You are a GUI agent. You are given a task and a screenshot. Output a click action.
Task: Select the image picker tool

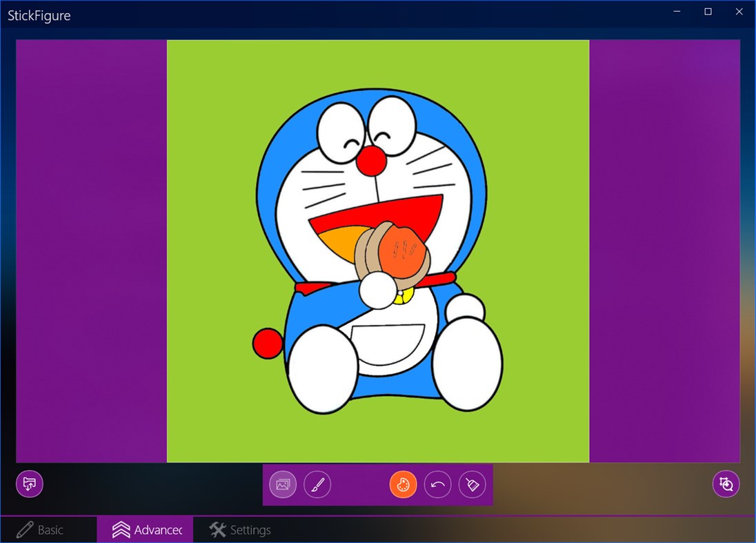(282, 484)
